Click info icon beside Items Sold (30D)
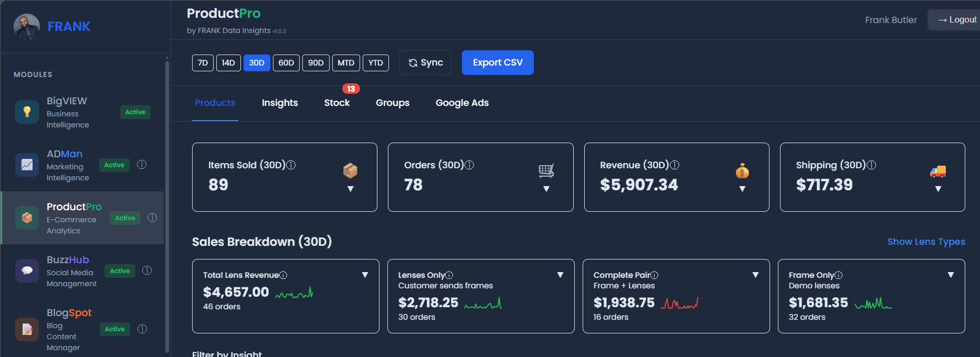The width and height of the screenshot is (980, 357). tap(291, 165)
